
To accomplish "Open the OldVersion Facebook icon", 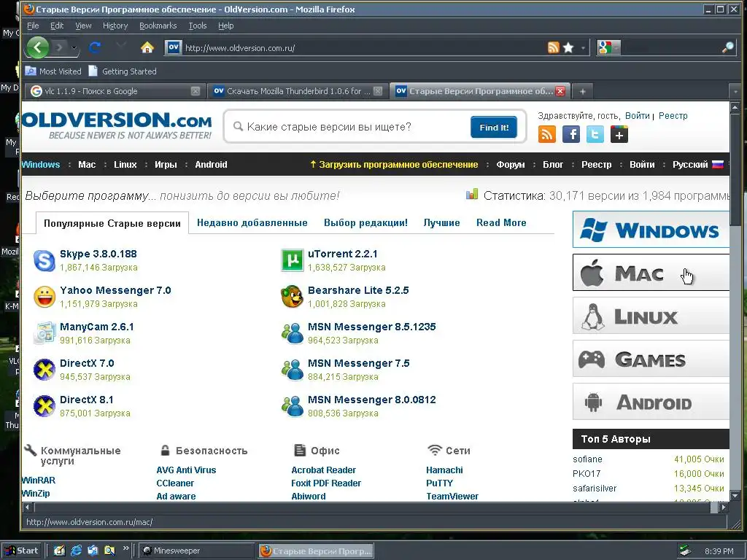I will pyautogui.click(x=570, y=134).
